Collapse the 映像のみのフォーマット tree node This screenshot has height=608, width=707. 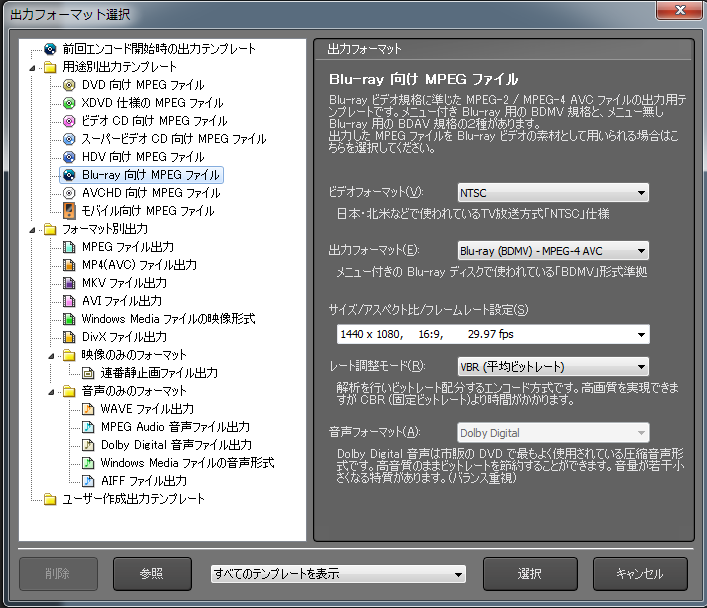coord(51,356)
